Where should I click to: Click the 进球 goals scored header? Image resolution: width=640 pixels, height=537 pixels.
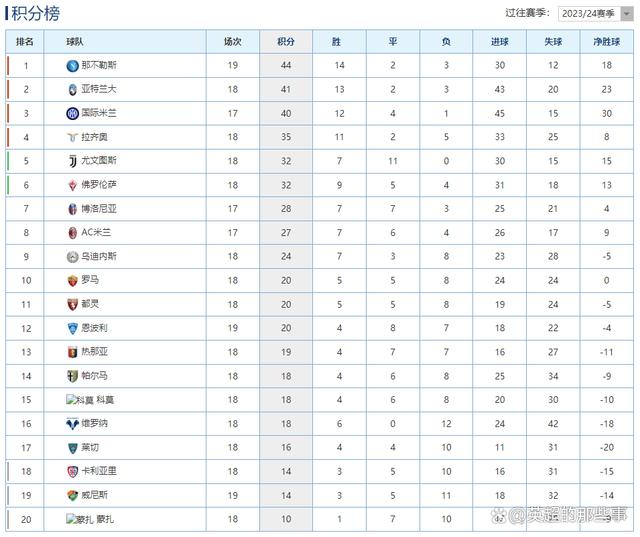(x=499, y=42)
